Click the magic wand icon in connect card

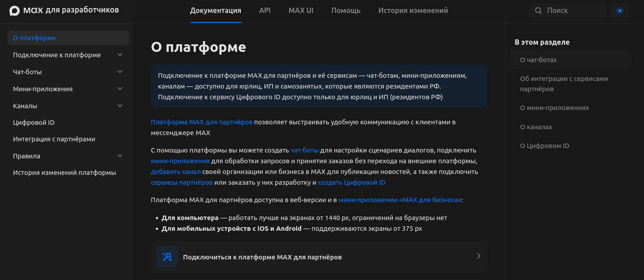[167, 257]
